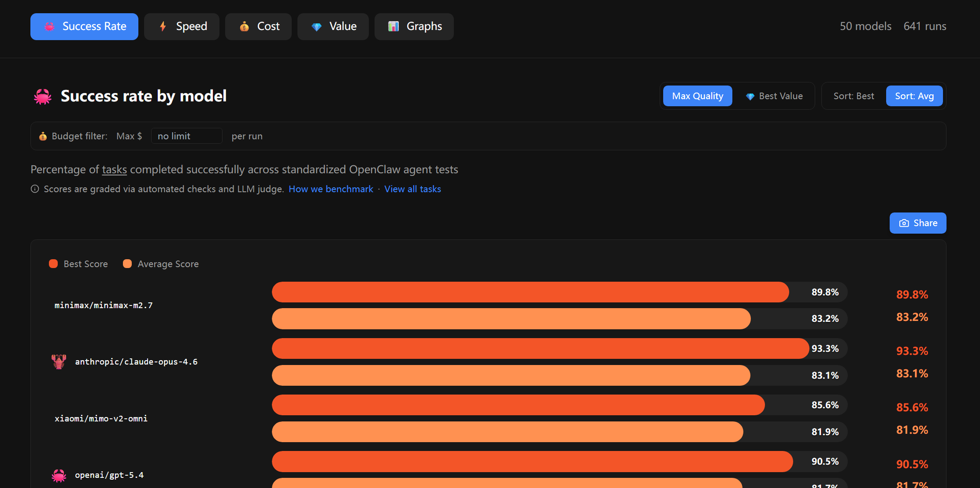Viewport: 980px width, 488px height.
Task: Click the xiaomi 81.9% average score bar
Action: (508, 432)
